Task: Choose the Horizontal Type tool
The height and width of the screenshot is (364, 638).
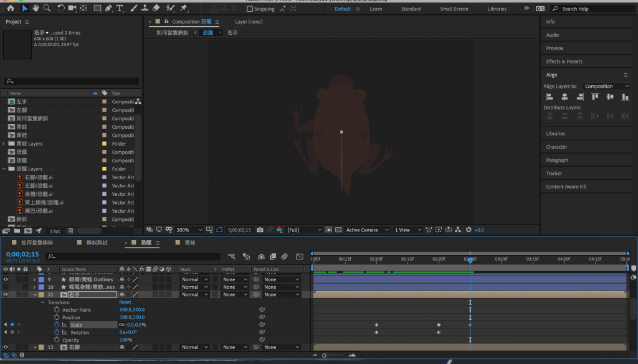Action: coord(120,9)
